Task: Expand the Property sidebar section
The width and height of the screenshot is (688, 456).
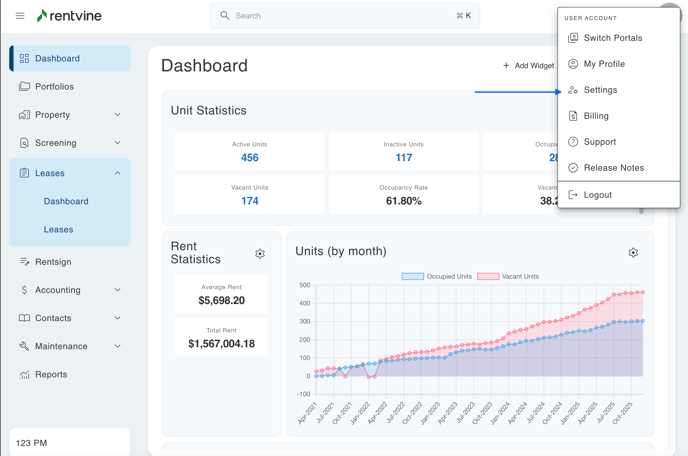Action: pyautogui.click(x=117, y=115)
